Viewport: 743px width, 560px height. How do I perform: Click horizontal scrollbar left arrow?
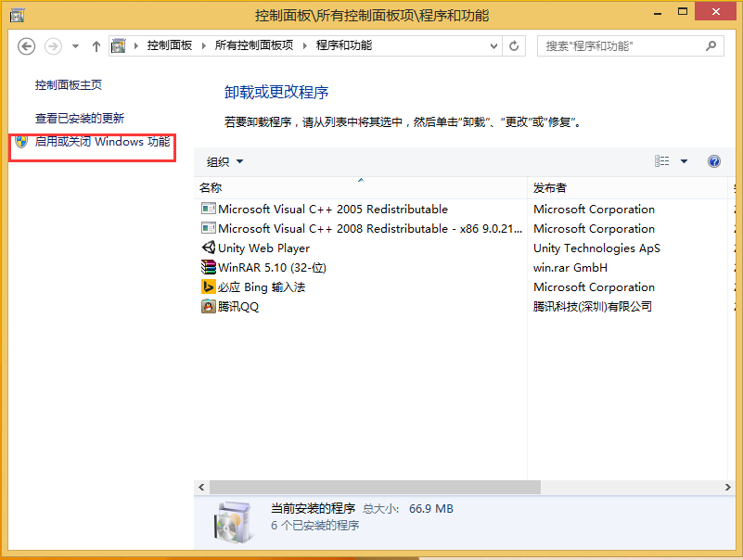[x=201, y=487]
